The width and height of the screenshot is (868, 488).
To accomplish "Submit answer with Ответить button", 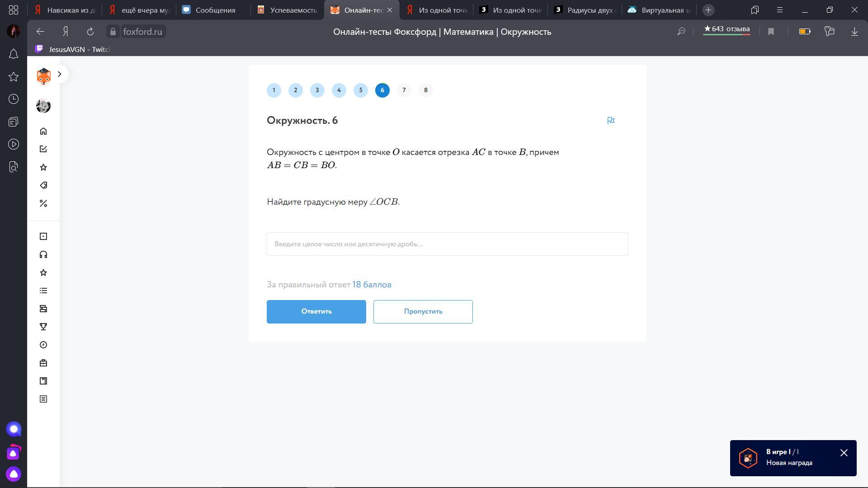I will point(316,312).
